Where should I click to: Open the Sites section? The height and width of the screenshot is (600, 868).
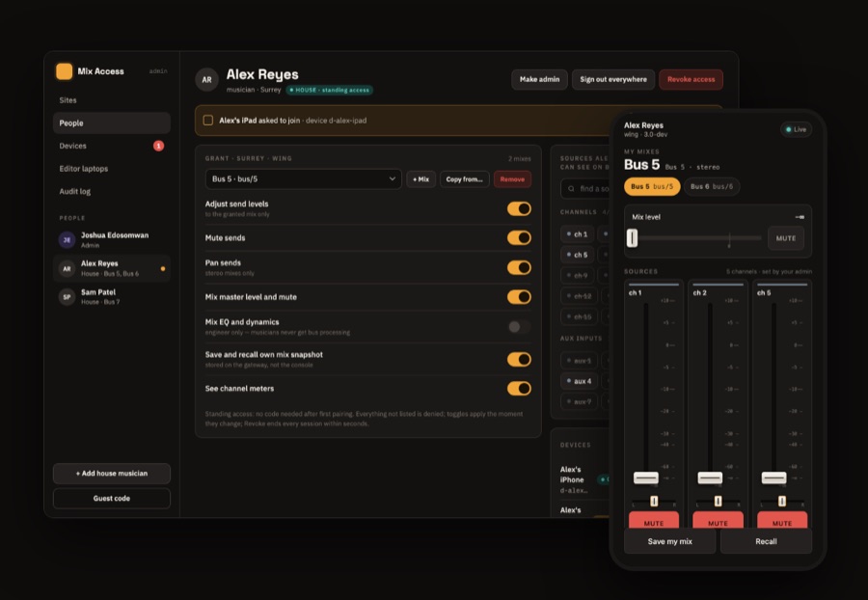coord(112,100)
